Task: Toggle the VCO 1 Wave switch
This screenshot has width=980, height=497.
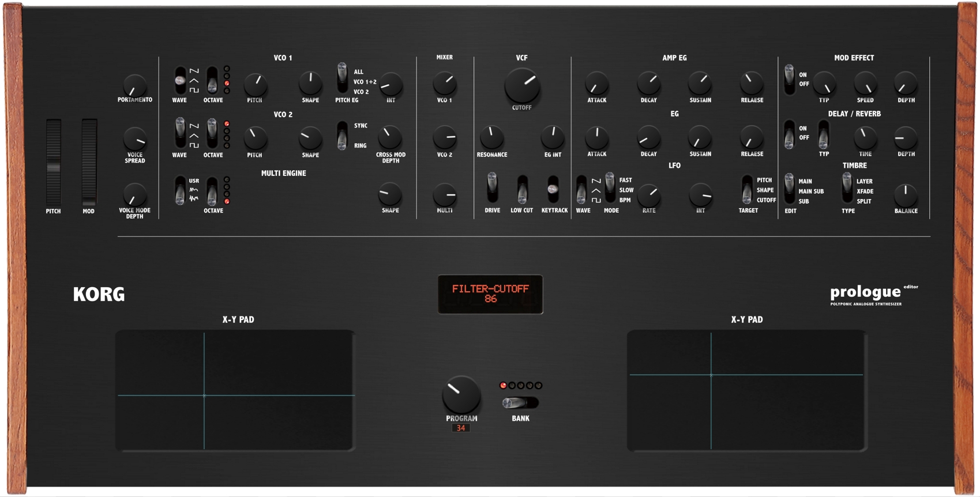Action: [x=180, y=80]
